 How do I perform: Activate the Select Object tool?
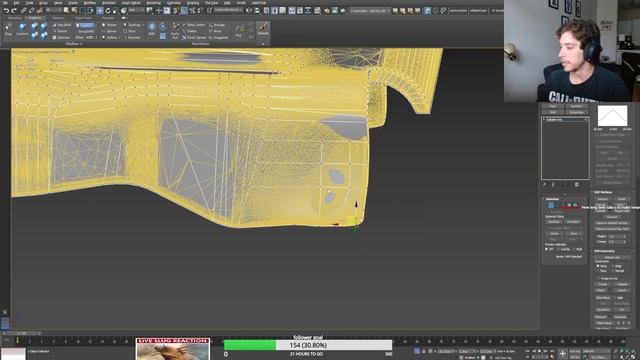[66, 11]
